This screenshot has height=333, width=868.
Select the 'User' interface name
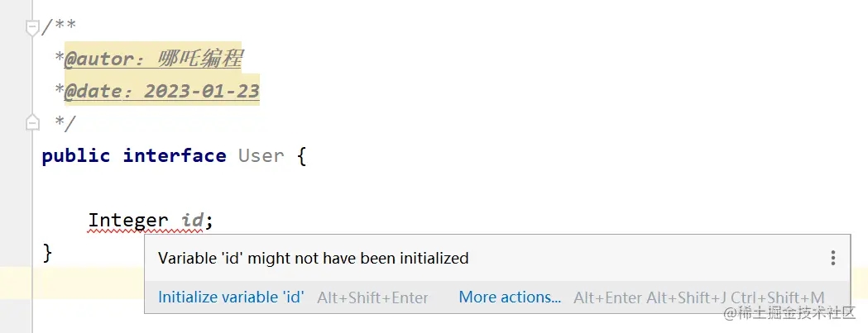(x=261, y=156)
